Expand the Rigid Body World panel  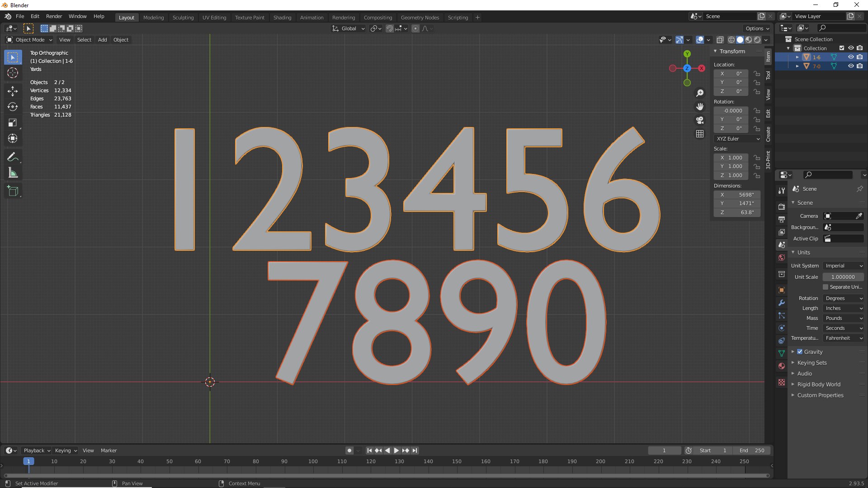tap(819, 384)
